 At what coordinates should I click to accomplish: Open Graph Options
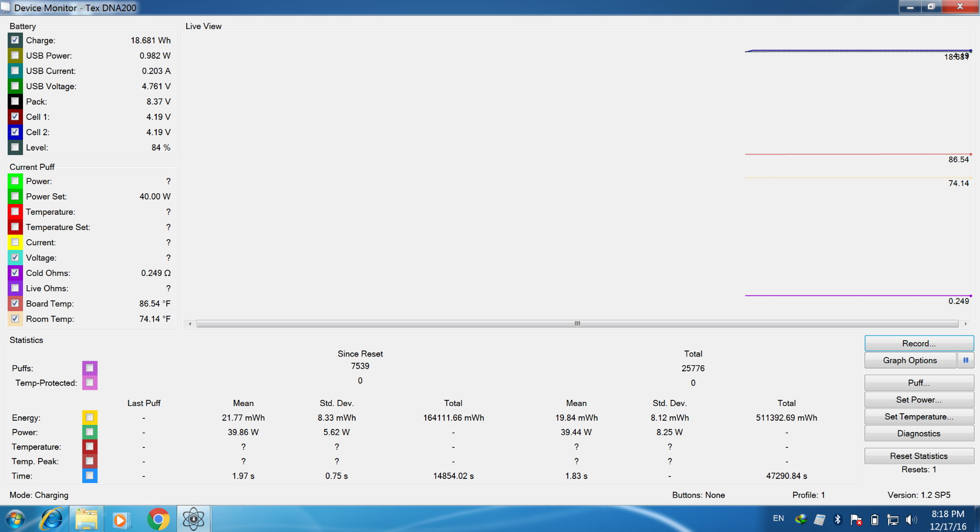pyautogui.click(x=910, y=360)
